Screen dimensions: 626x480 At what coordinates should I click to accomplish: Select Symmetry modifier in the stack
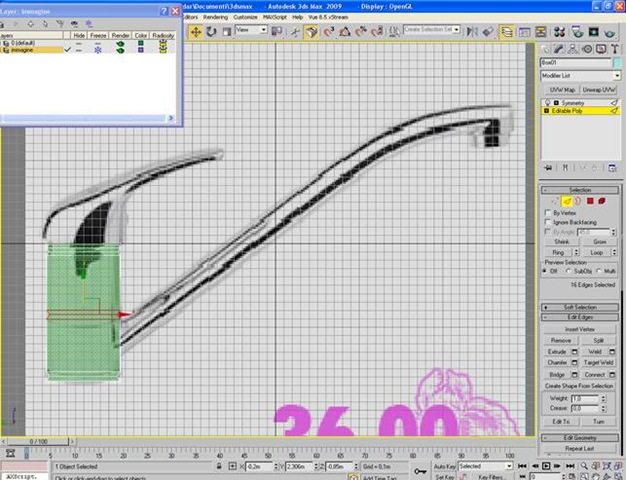(x=570, y=102)
